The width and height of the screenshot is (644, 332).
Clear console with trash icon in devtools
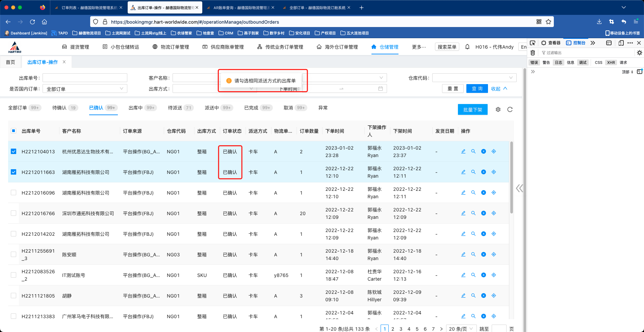coord(533,53)
